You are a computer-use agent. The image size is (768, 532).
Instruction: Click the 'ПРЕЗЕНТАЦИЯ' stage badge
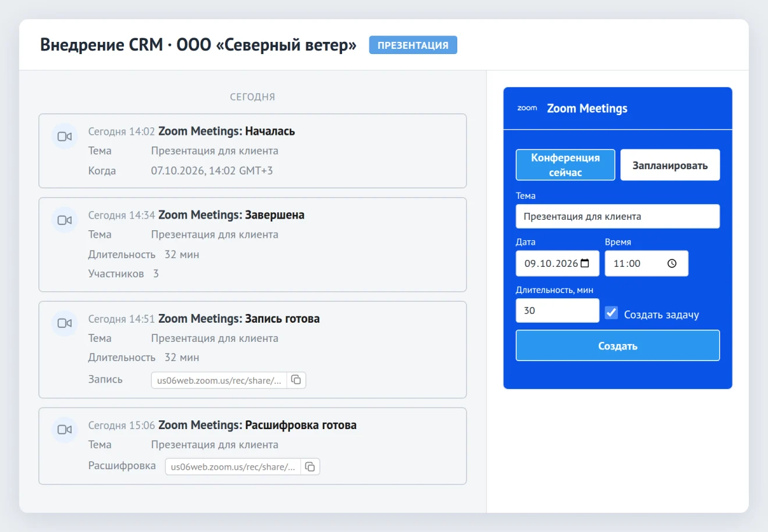(413, 45)
